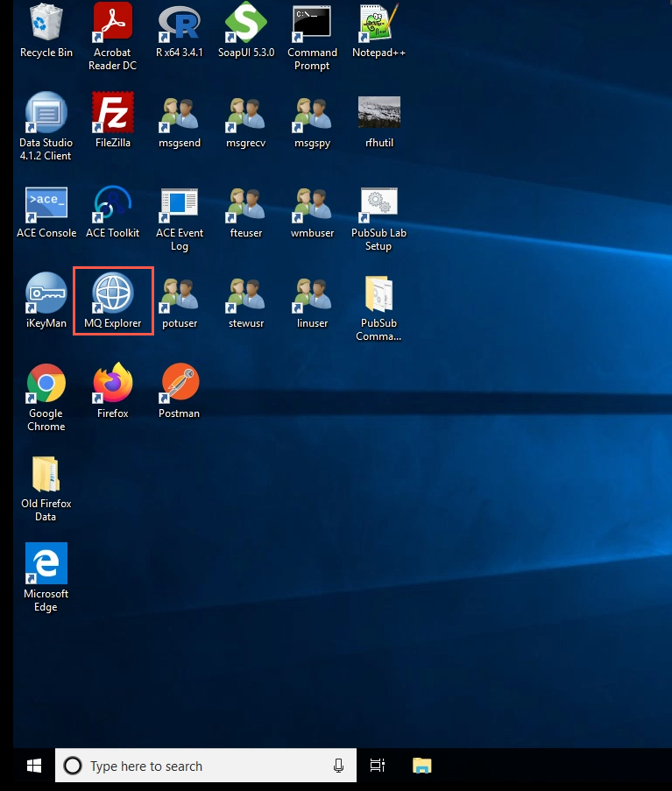Select the MQ Explorer shortcut

112,300
